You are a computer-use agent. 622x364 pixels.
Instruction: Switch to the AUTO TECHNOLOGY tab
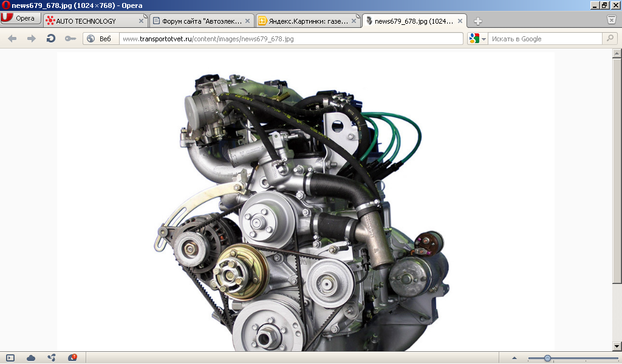pyautogui.click(x=95, y=21)
